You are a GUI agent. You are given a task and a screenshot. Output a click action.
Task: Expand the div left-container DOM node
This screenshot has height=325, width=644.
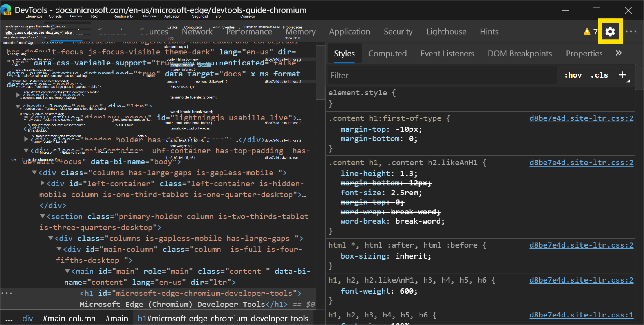(x=42, y=183)
